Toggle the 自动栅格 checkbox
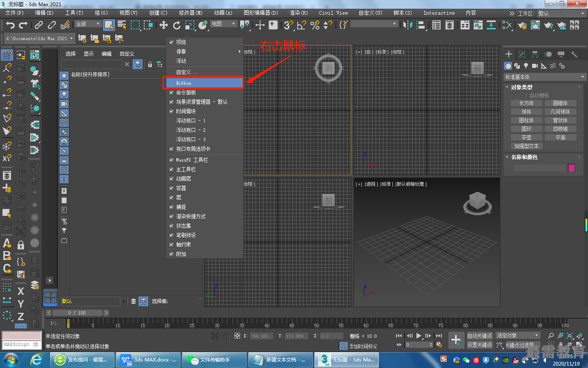This screenshot has height=368, width=588. click(526, 95)
